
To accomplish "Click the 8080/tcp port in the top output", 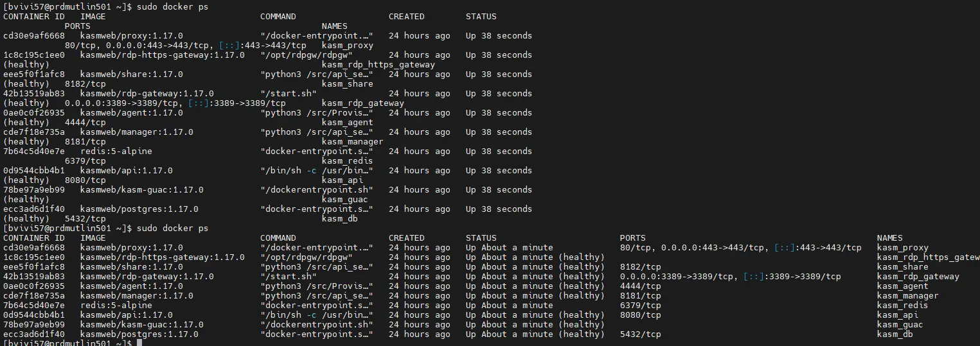I will (x=85, y=180).
